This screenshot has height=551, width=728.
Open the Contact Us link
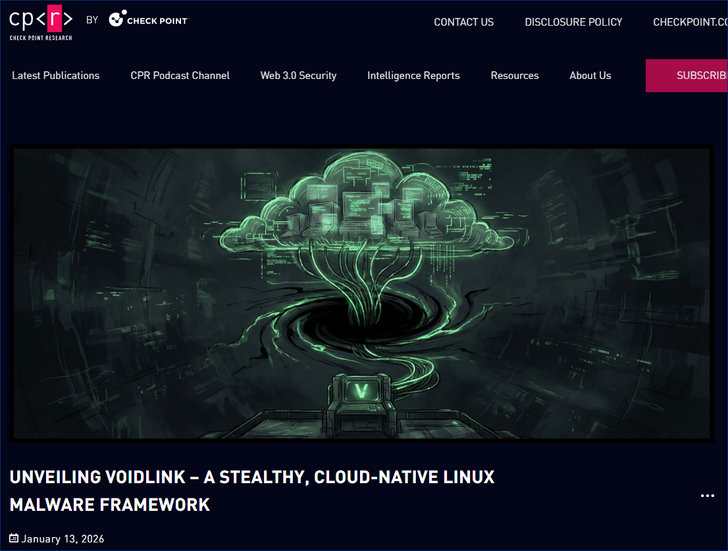(x=463, y=22)
